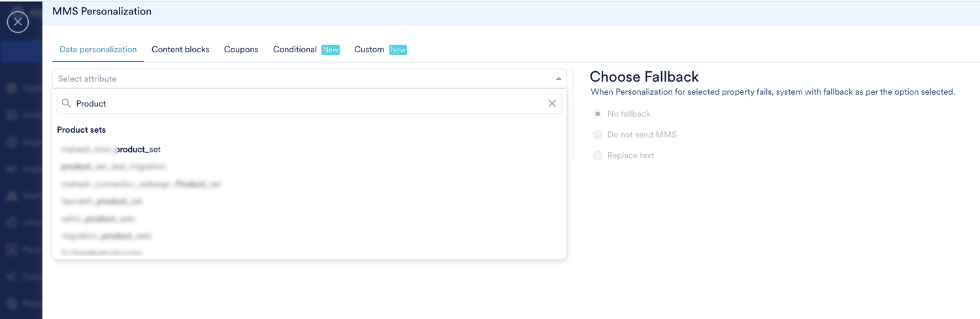Screen dimensions: 980x319
Task: Open the Custom tab
Action: pos(369,50)
